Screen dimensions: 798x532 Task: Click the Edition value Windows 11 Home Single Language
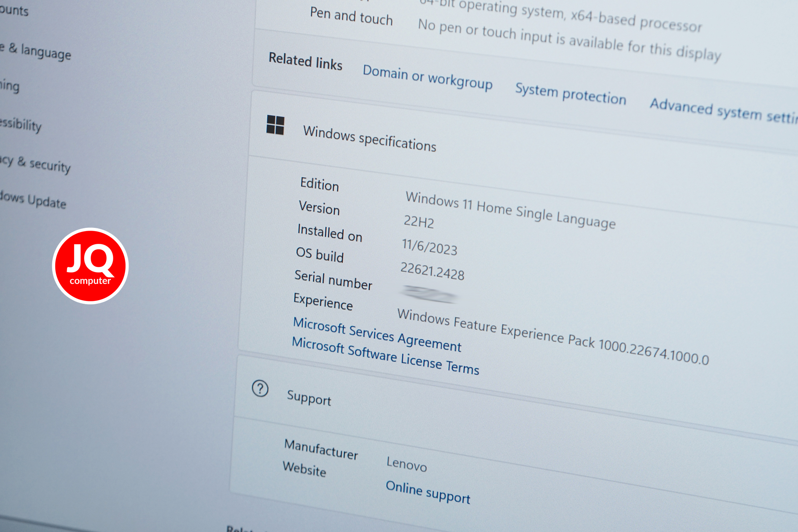[510, 210]
